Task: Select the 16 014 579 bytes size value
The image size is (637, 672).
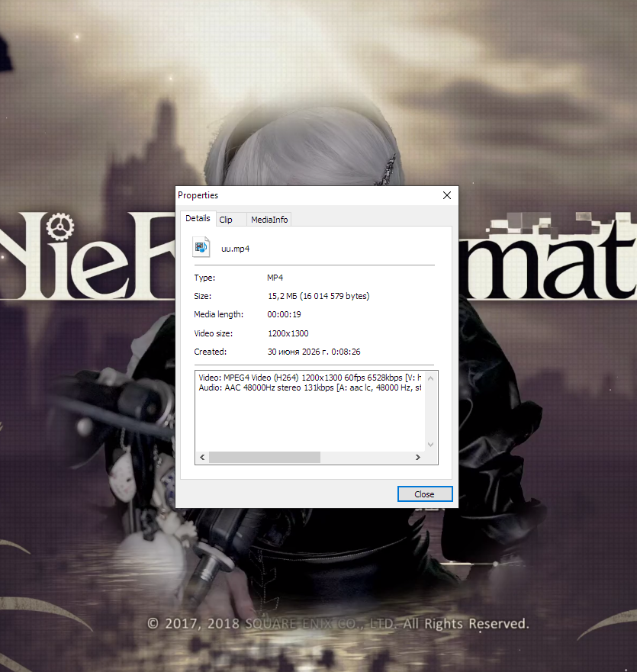Action: 319,296
